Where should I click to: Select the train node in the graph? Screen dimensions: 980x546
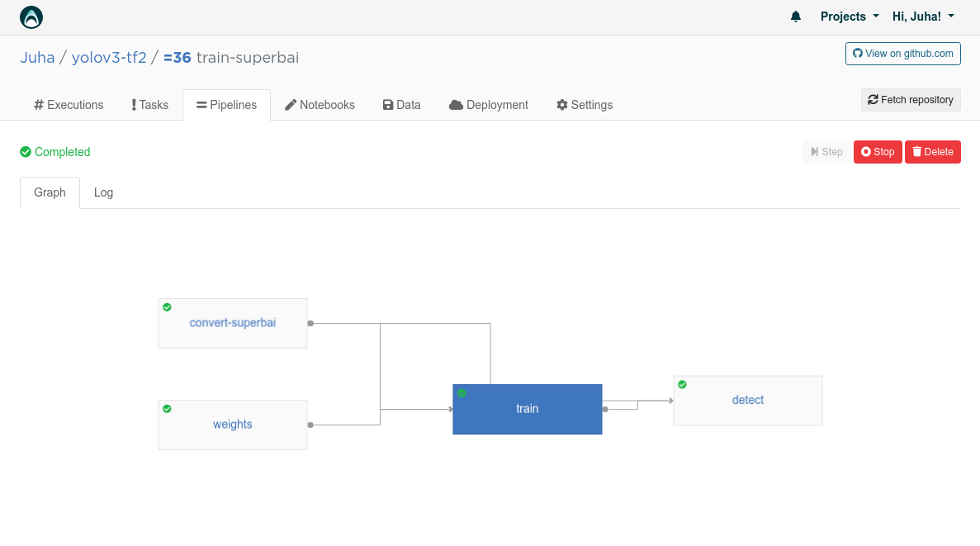coord(528,409)
